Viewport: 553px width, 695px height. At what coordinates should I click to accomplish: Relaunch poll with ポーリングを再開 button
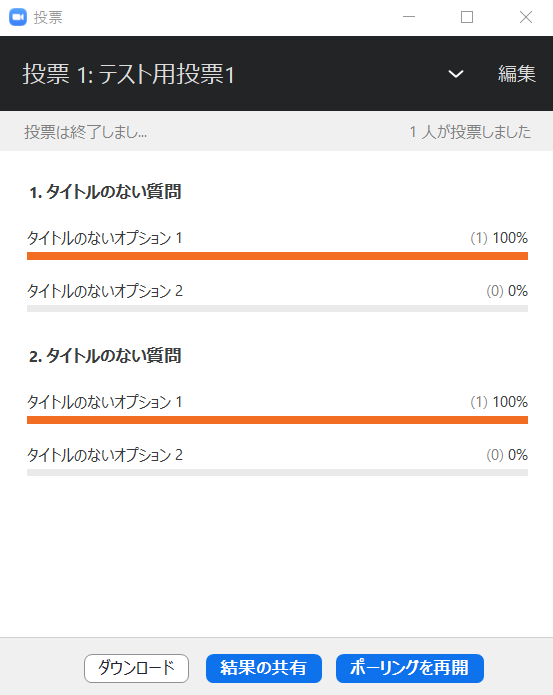[x=409, y=668]
